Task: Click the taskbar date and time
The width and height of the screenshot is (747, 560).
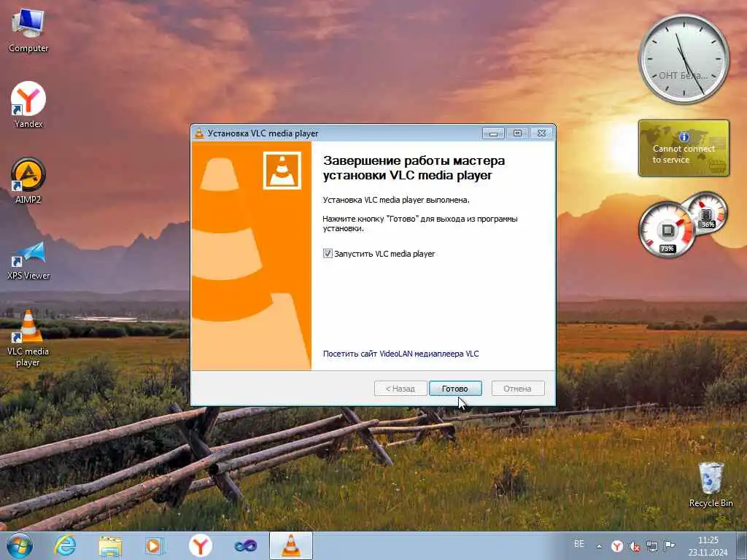Action: click(x=708, y=546)
